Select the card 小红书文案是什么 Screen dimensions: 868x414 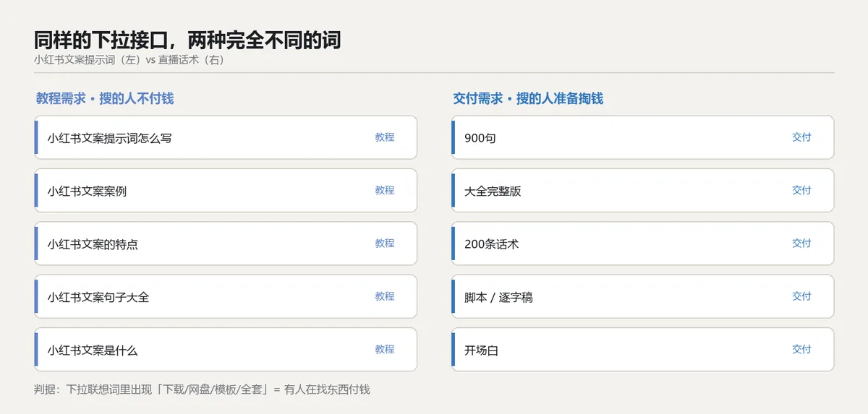pos(226,350)
